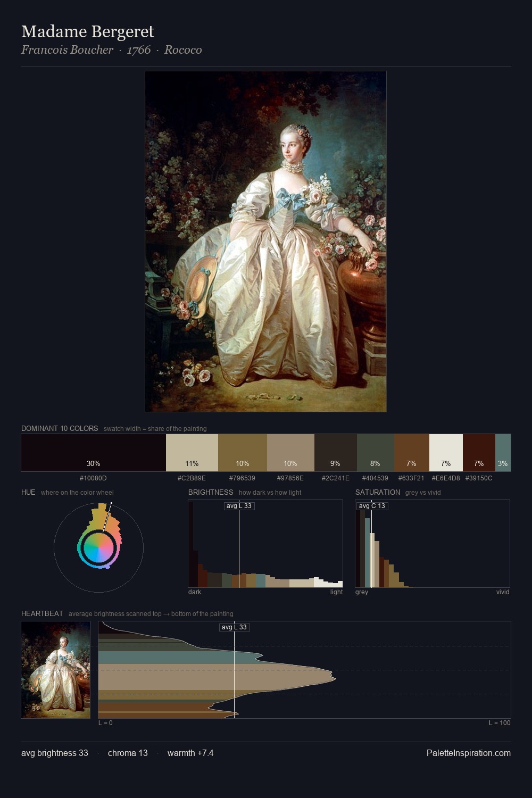This screenshot has width=532, height=798.
Task: Click the 'grey' axis label
Action: coord(362,592)
